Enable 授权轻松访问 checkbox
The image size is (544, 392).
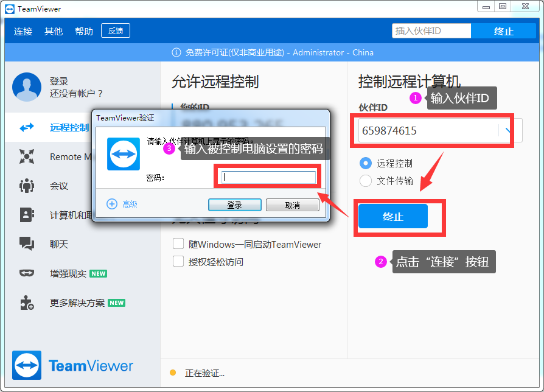point(178,261)
